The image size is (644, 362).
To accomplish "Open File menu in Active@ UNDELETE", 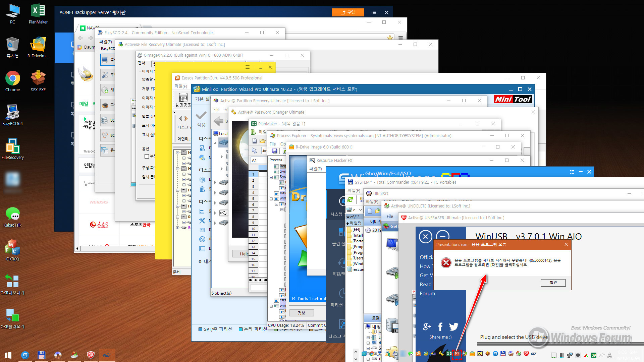I will [390, 217].
